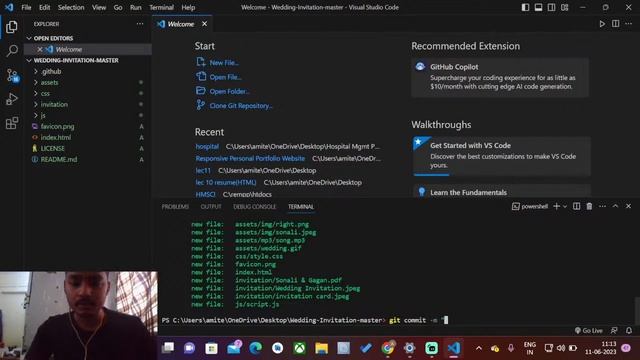
Task: Open Get Started with VS Code walkthrough
Action: (x=502, y=156)
